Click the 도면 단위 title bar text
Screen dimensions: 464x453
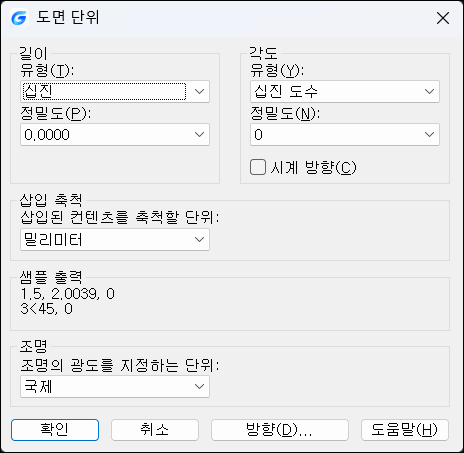(68, 17)
